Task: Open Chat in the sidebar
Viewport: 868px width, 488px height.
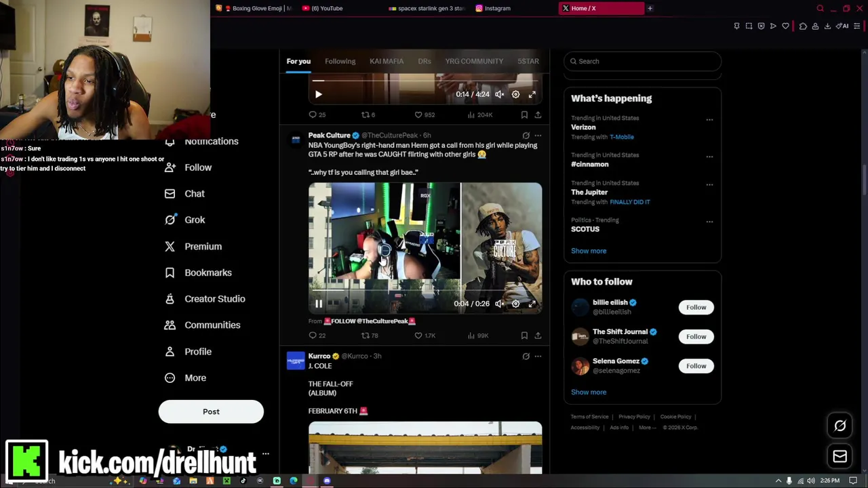Action: (184, 194)
